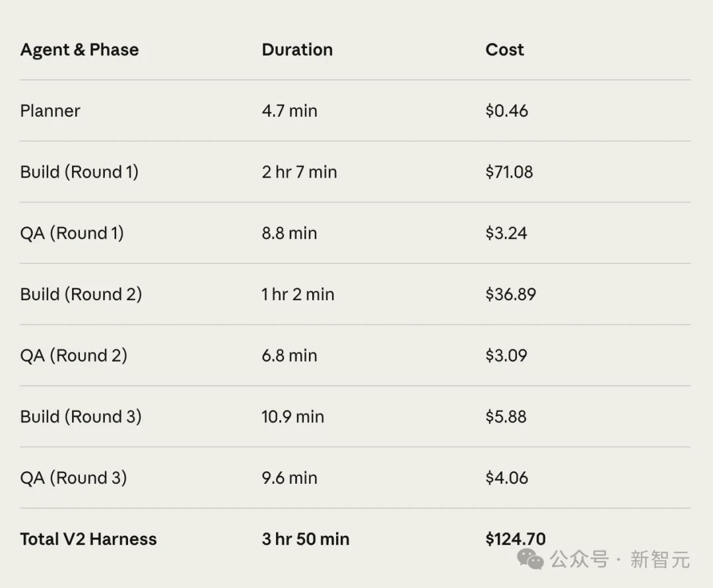Screen dimensions: 713x588
Task: Click the $4.06 cost cell
Action: 506,478
